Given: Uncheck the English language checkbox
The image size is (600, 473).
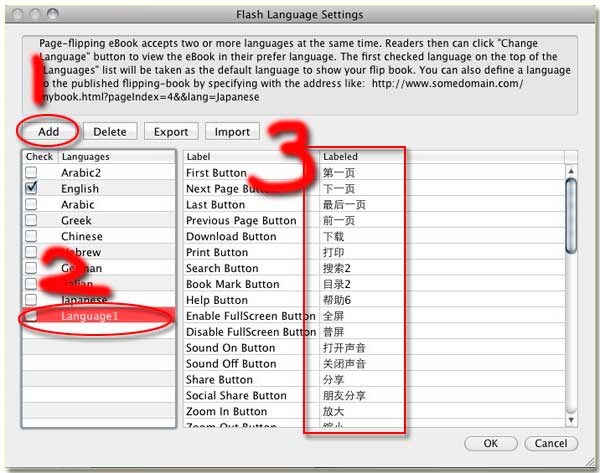Looking at the screenshot, I should [x=31, y=188].
